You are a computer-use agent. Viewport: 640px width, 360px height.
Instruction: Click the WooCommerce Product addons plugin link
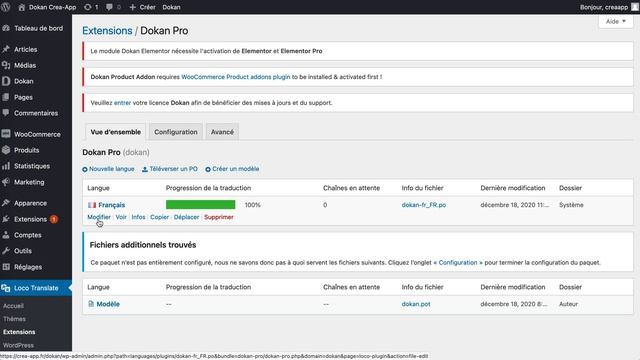(x=236, y=77)
